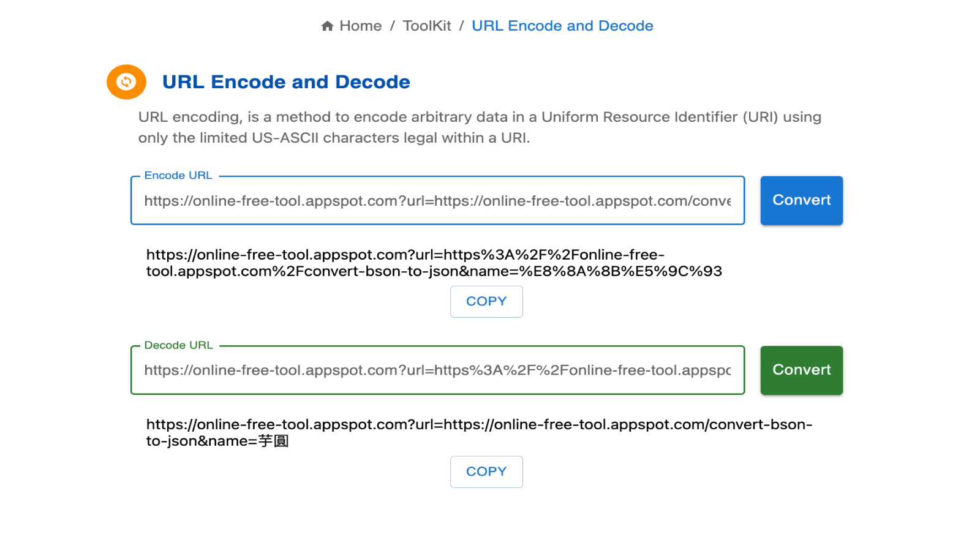Open the Home breadcrumb link
The width and height of the screenshot is (980, 551).
pos(361,26)
